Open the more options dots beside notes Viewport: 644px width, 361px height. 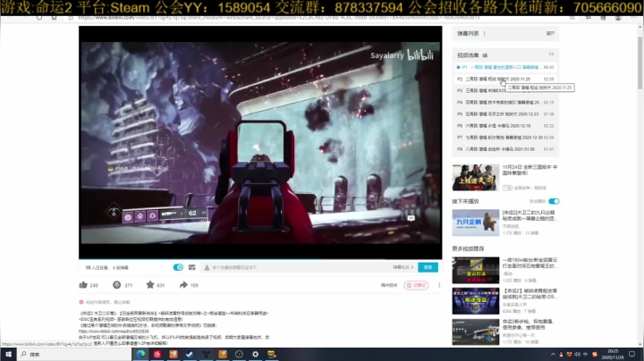coord(439,285)
